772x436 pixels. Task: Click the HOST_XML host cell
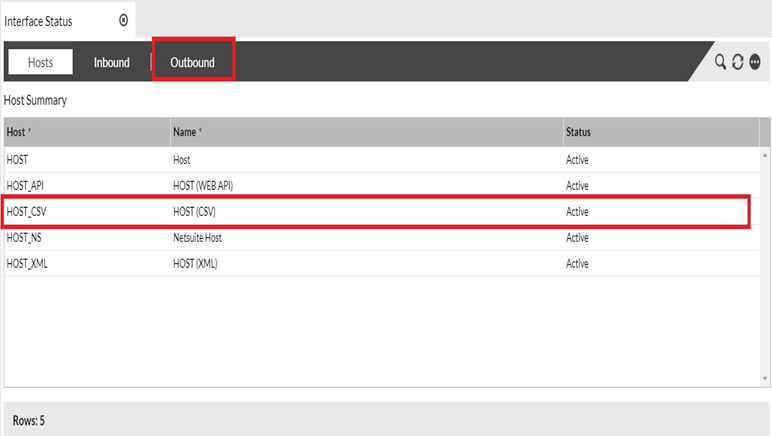(x=26, y=264)
